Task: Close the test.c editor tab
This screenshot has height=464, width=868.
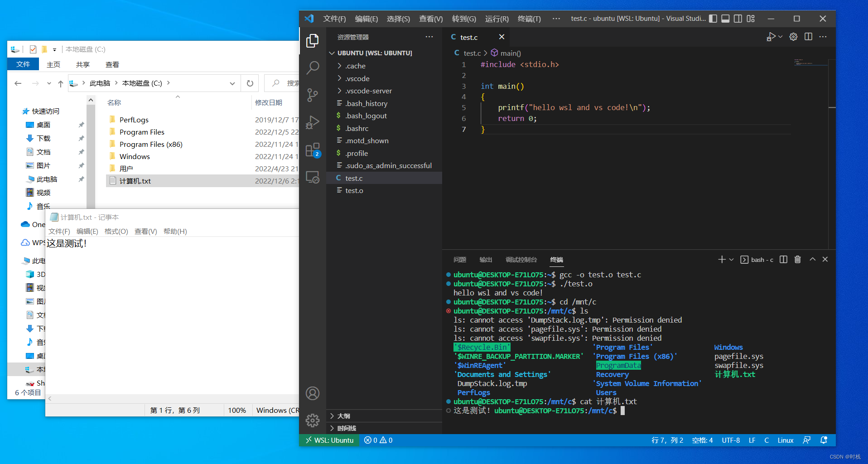Action: click(x=502, y=37)
